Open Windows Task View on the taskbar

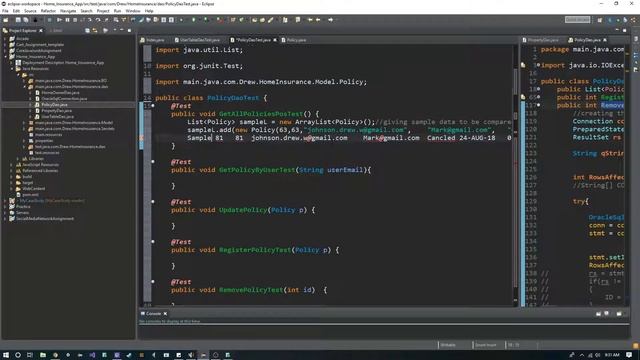(30, 355)
